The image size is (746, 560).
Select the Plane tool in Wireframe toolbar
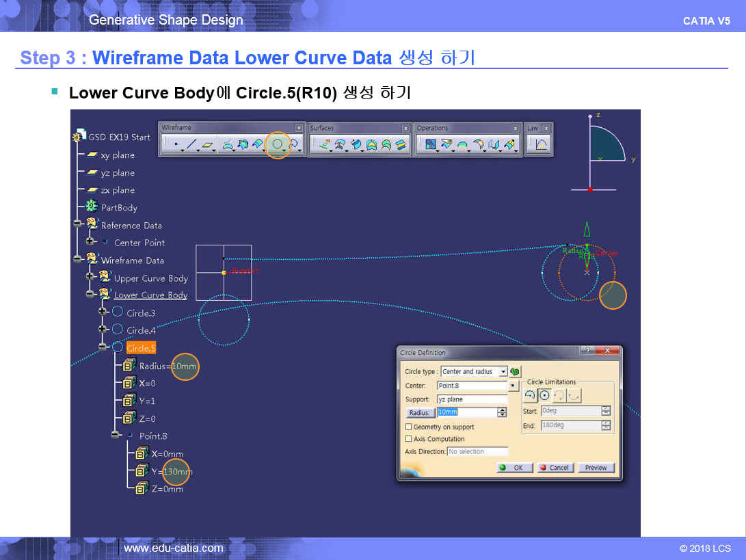209,144
